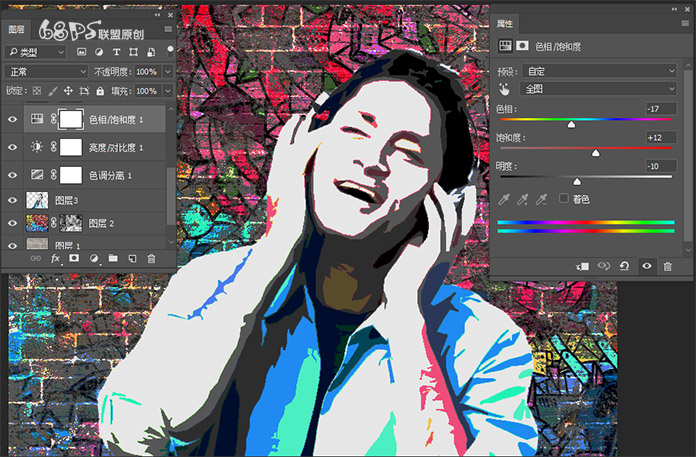
Task: Select the 图层 2 layer mask thumbnail
Action: [71, 223]
